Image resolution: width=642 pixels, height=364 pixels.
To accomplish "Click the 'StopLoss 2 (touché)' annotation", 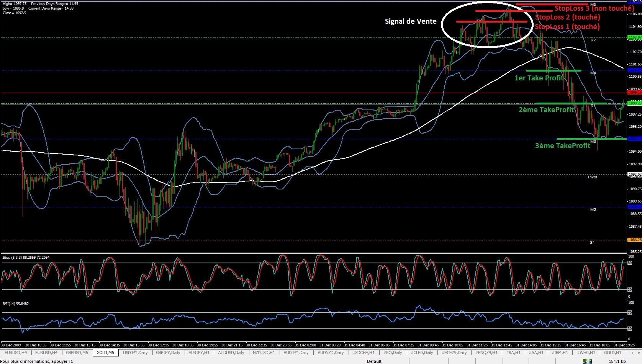I will [x=567, y=17].
